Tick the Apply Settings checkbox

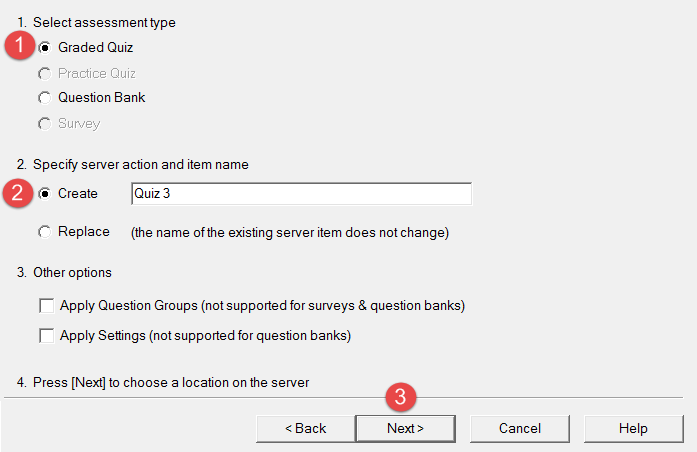(x=47, y=336)
